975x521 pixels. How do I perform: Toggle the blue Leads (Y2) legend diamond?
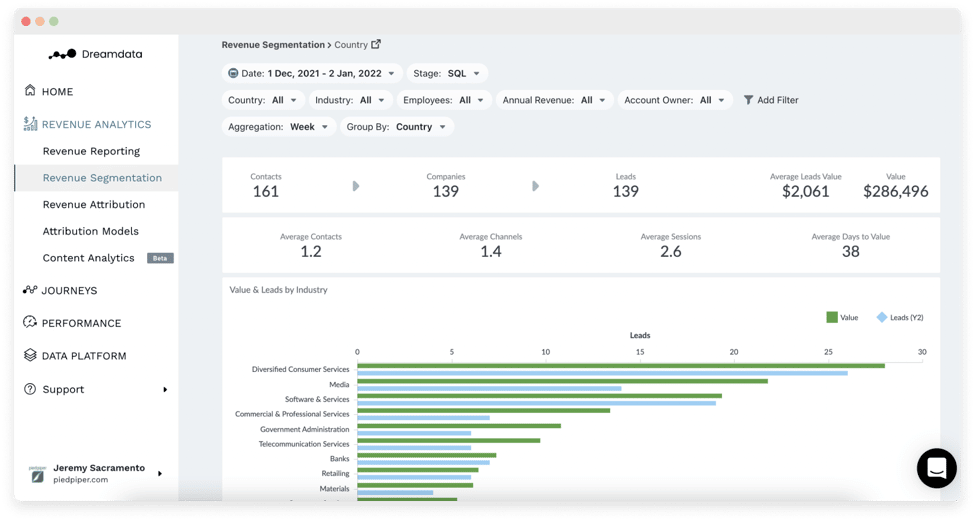(882, 317)
